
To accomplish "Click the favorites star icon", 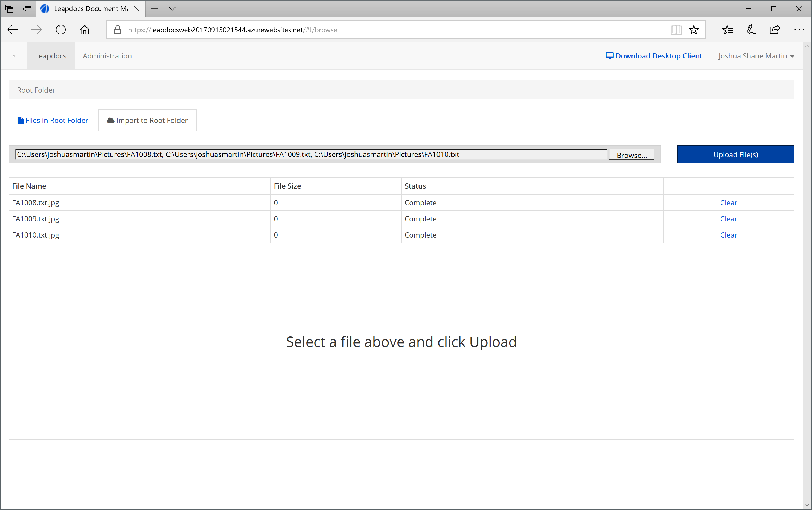I will pyautogui.click(x=694, y=30).
